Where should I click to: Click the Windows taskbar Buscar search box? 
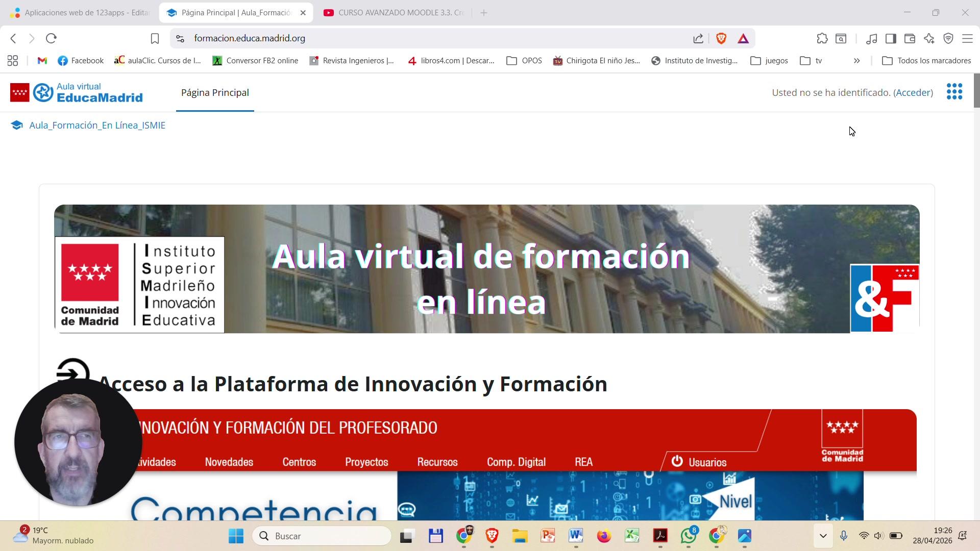point(322,536)
